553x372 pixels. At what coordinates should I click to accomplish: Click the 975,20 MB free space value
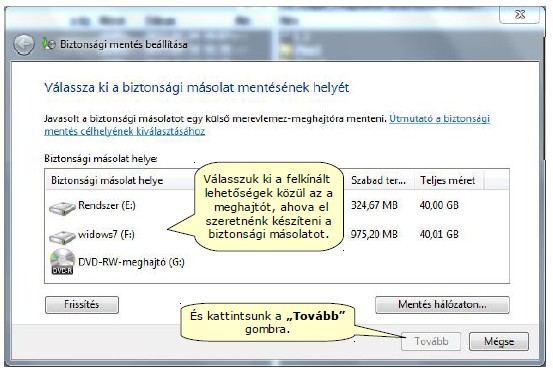[x=374, y=234]
